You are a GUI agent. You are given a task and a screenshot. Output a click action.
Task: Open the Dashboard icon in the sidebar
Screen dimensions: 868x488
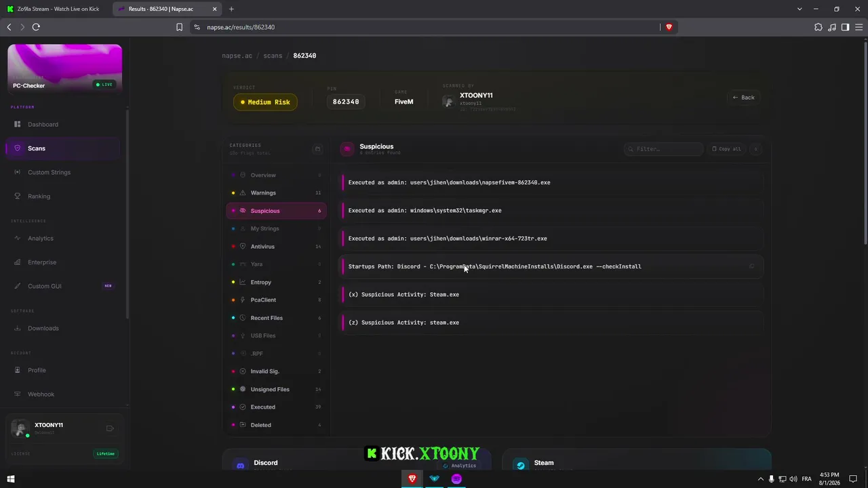coord(18,125)
